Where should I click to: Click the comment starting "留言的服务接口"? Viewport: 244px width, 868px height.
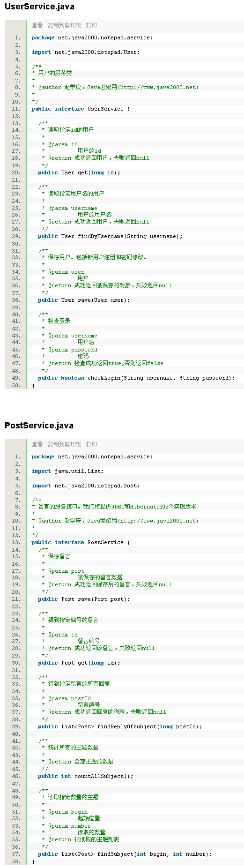coord(114,507)
